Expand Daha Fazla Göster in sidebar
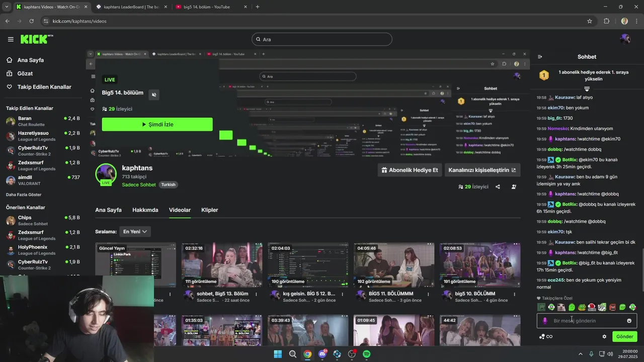 point(24,195)
